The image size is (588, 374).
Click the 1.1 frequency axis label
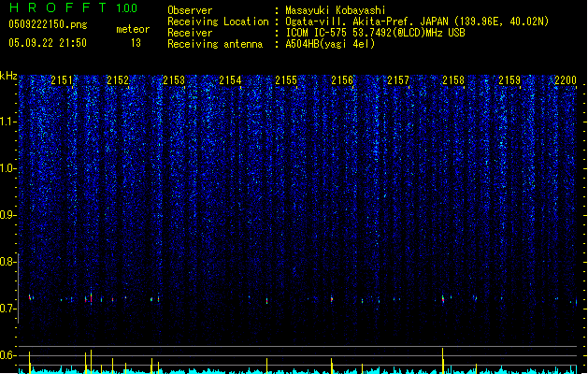8,122
